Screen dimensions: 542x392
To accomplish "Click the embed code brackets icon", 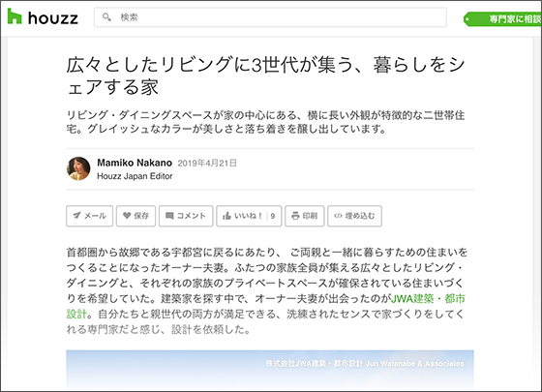I will click(x=338, y=216).
